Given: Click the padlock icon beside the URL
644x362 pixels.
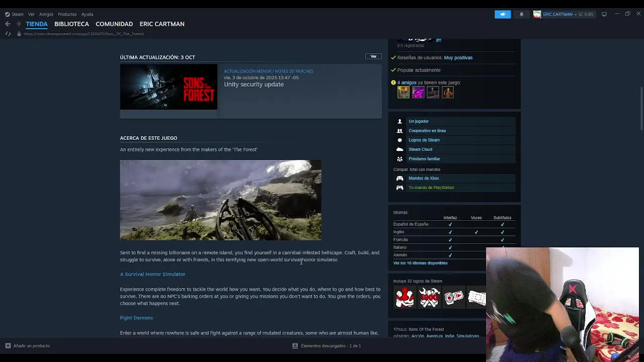Looking at the screenshot, I should 19,34.
